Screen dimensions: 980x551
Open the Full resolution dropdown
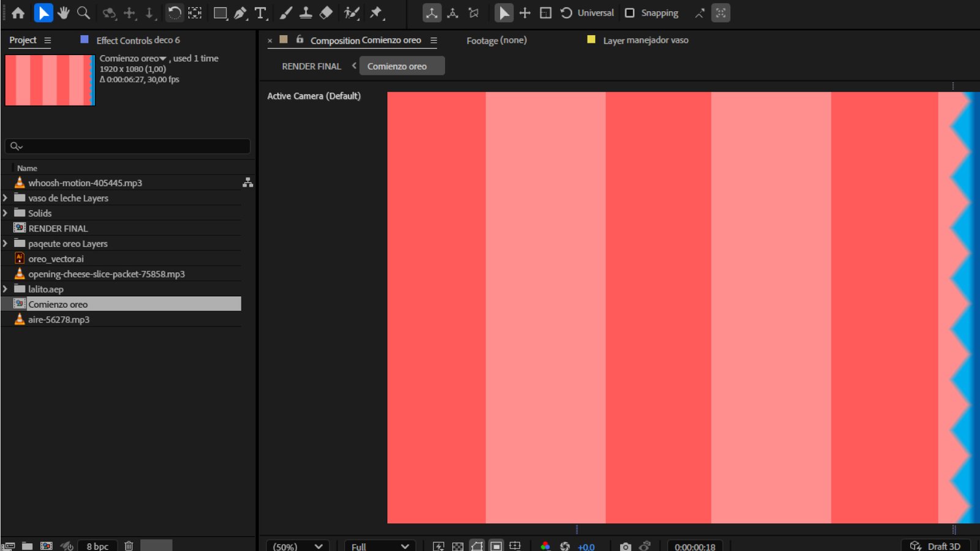tap(380, 547)
